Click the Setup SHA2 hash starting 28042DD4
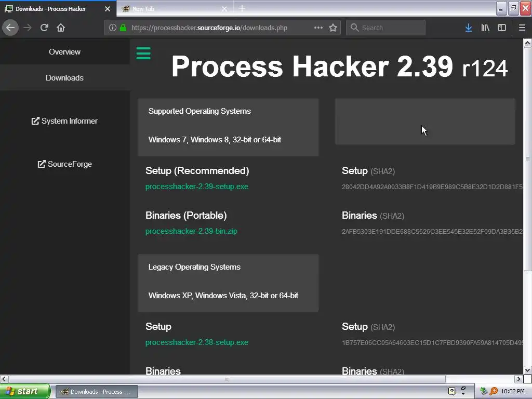 point(432,187)
